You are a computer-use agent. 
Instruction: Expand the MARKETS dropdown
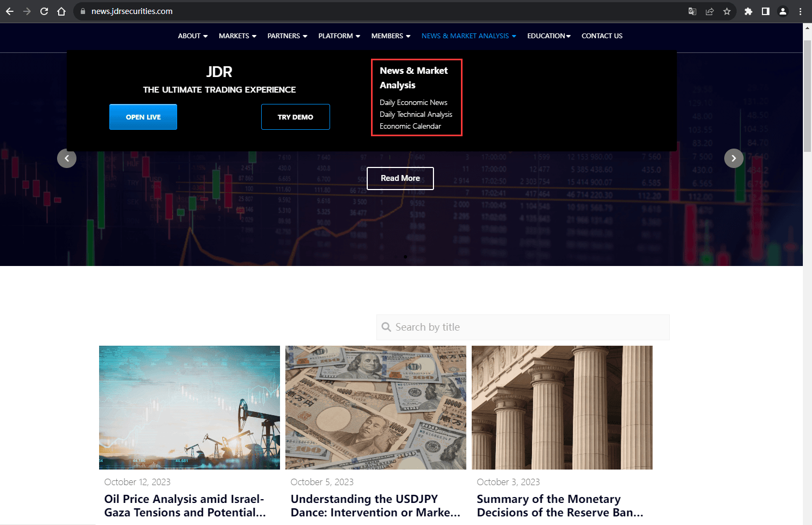(237, 36)
